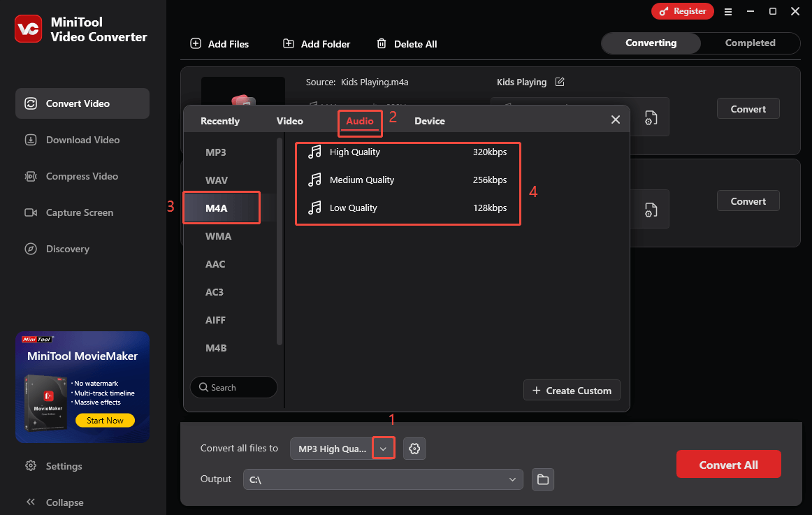The image size is (812, 515).
Task: Switch to the Video format tab
Action: tap(289, 121)
